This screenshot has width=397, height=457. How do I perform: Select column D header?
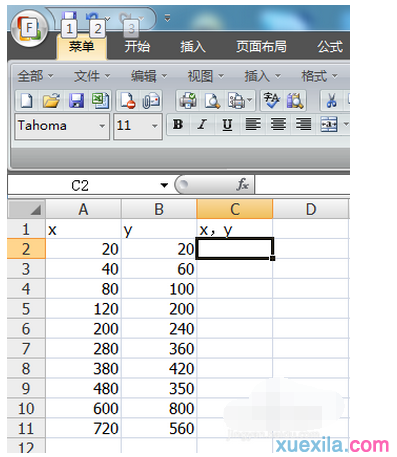pyautogui.click(x=311, y=209)
